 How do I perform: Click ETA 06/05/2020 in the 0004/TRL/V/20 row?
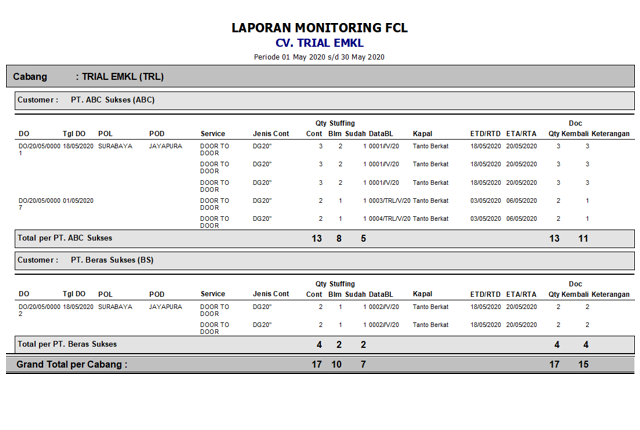[522, 219]
